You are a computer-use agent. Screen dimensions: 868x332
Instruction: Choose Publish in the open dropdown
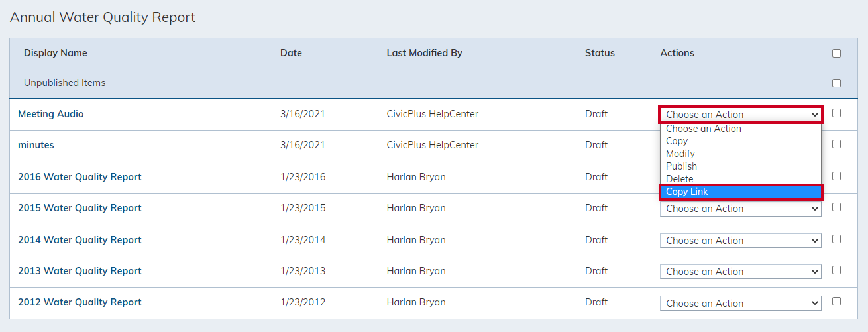point(740,166)
